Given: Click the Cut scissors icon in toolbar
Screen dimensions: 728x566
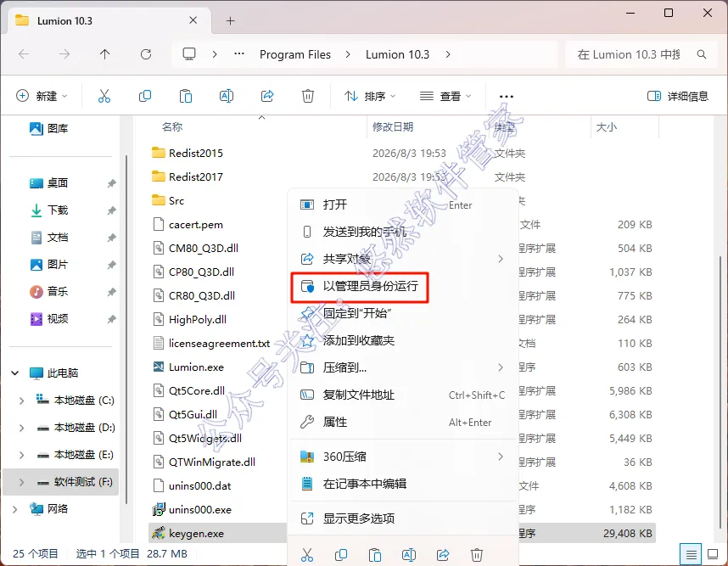Looking at the screenshot, I should [x=104, y=96].
